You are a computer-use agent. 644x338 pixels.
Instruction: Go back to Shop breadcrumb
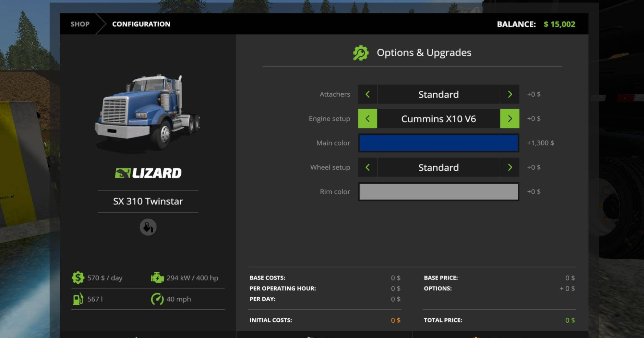point(80,24)
